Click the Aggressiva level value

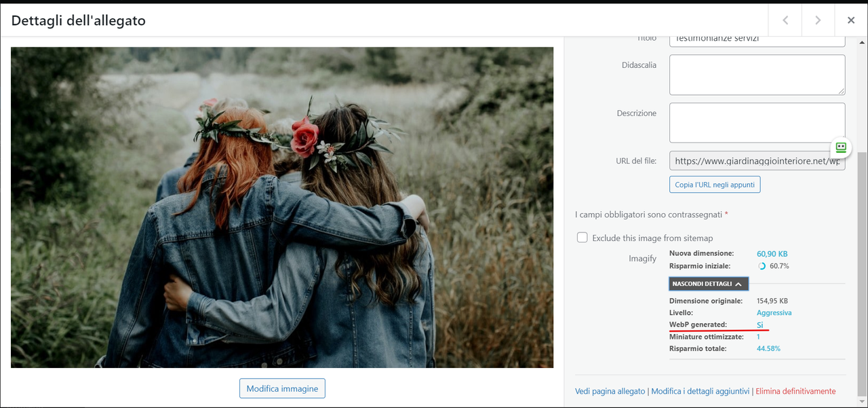point(774,313)
